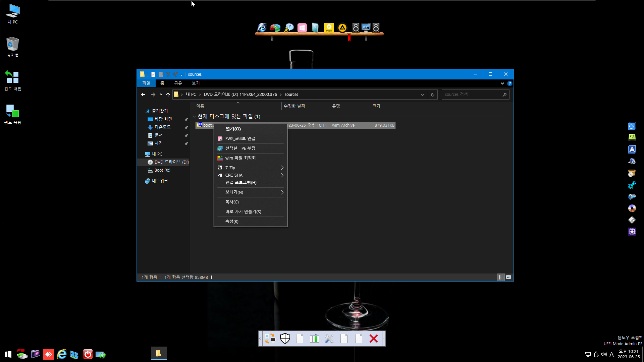Screen dimensions: 644x362
Task: Open Internet Explorer from the taskbar
Action: click(x=62, y=354)
